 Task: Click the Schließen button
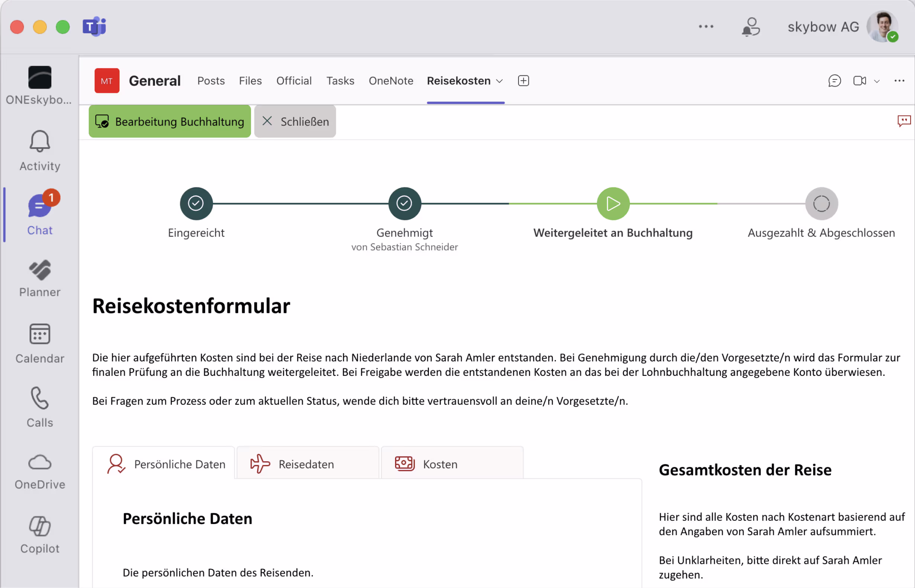(x=295, y=122)
